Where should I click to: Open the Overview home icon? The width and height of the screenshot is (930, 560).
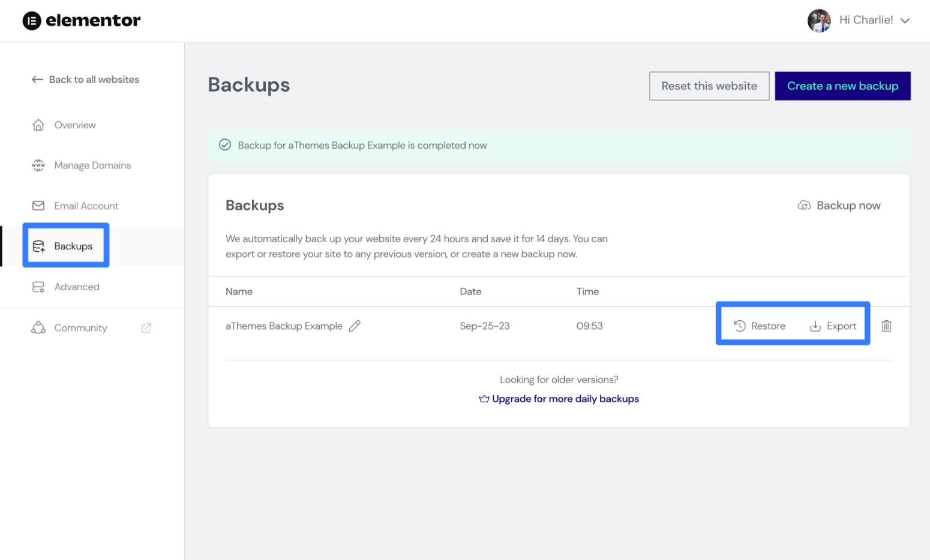(38, 125)
